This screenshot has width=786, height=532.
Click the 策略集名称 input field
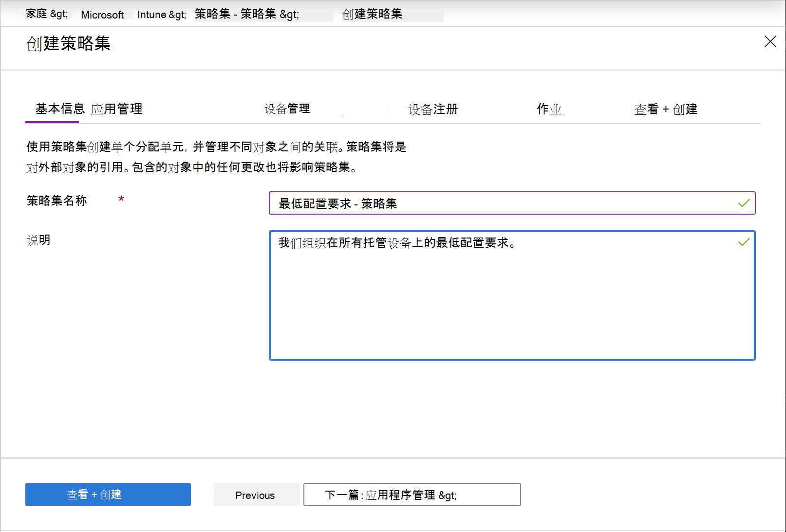pyautogui.click(x=512, y=203)
